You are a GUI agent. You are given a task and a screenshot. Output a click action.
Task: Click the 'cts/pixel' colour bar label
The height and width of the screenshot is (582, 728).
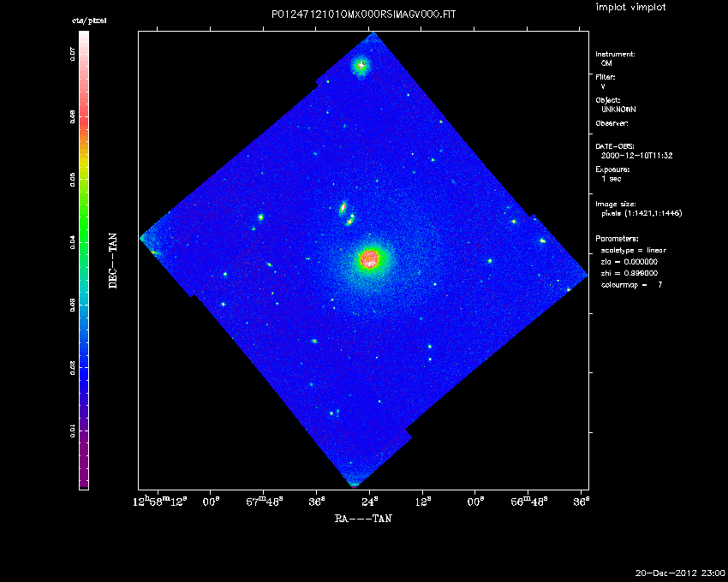pos(83,20)
